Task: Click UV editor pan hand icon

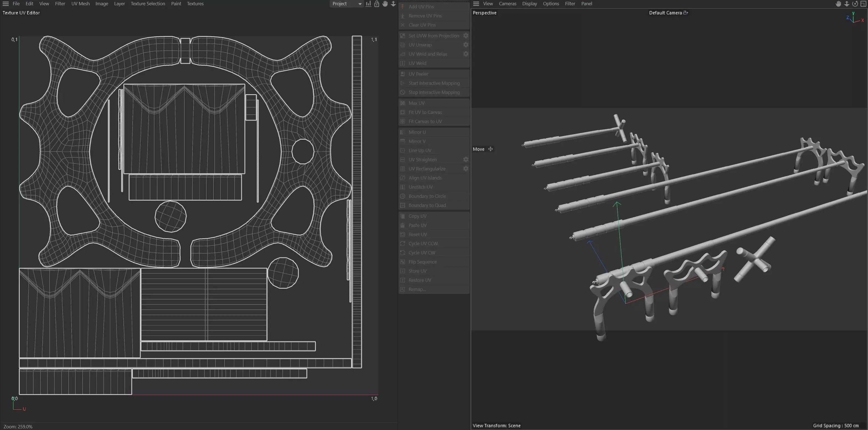Action: [385, 4]
